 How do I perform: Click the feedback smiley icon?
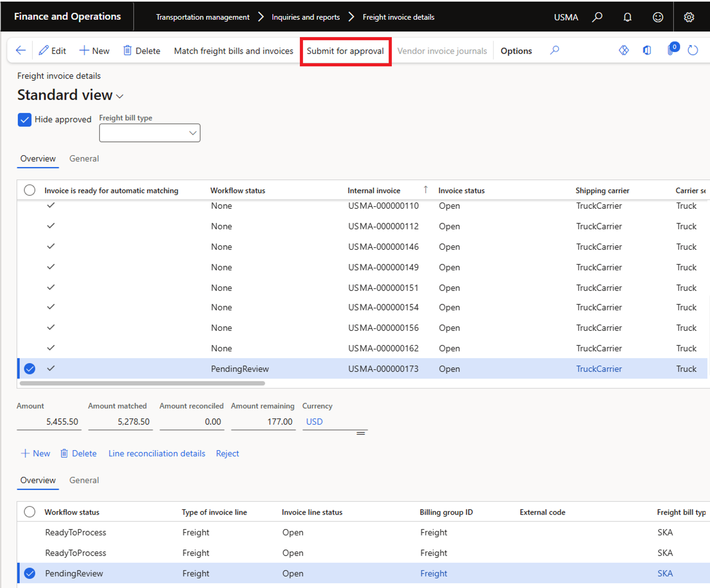(658, 17)
